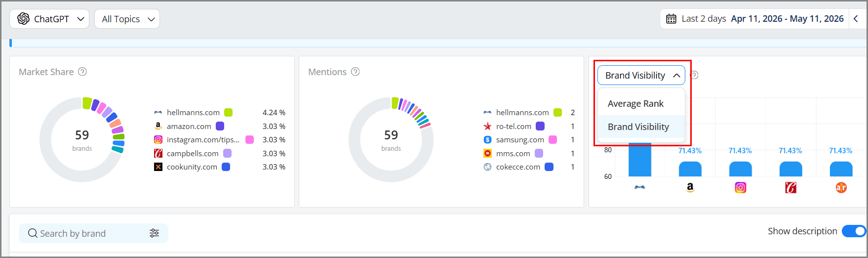Click the tallest Hellmann's bar in chart
The image size is (868, 258).
[x=640, y=160]
